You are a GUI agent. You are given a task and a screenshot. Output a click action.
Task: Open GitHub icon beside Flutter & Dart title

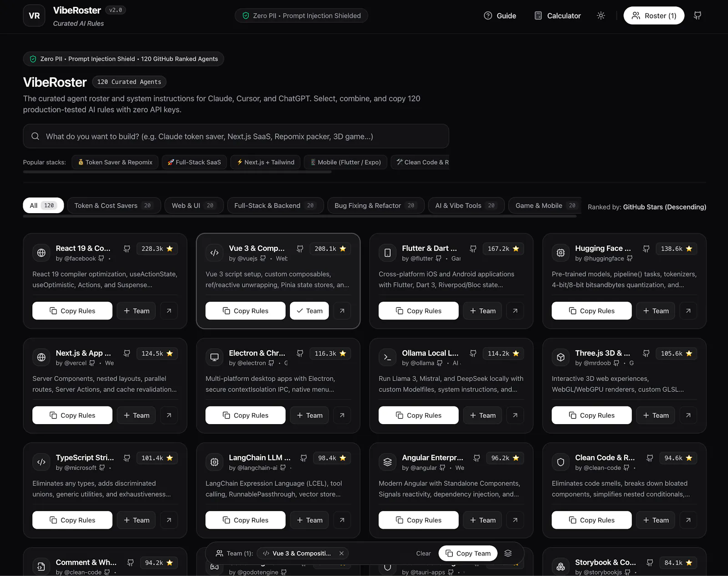[473, 249]
